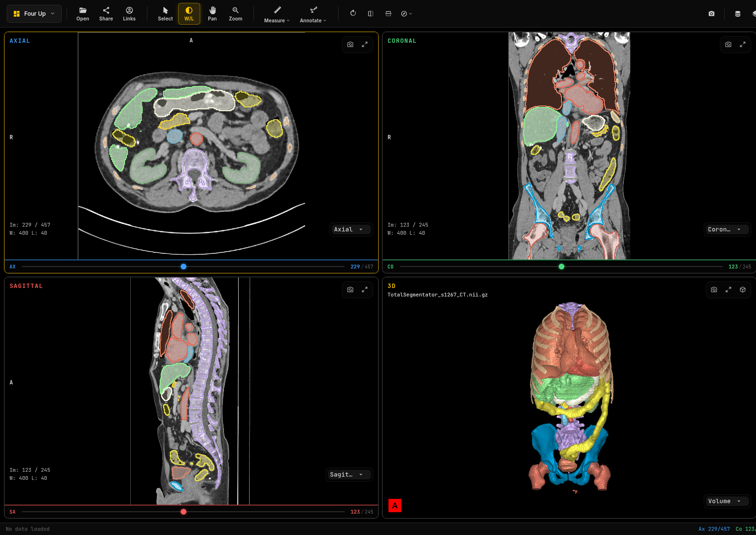Activate the Pan hand tool
Viewport: 756px width, 535px height.
click(213, 14)
